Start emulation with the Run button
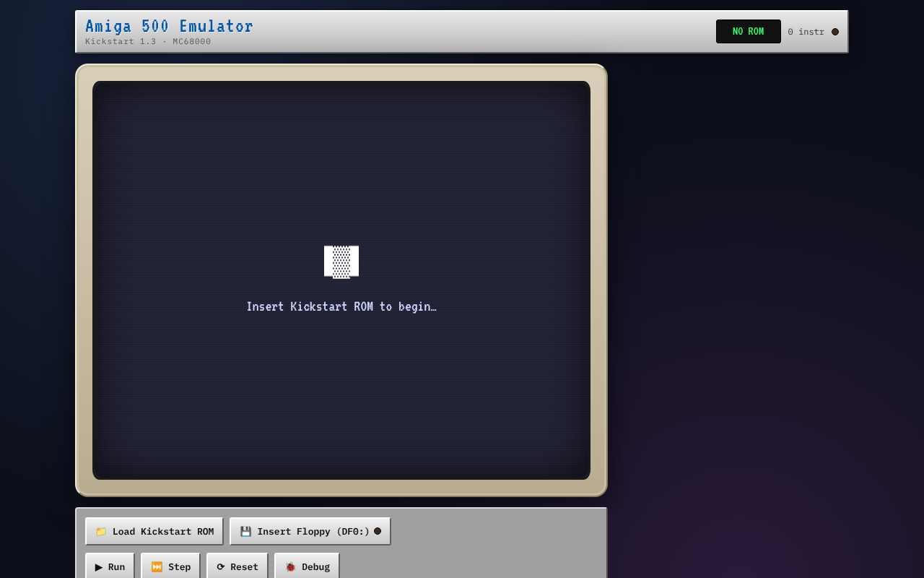Image resolution: width=924 pixels, height=578 pixels. [x=110, y=566]
